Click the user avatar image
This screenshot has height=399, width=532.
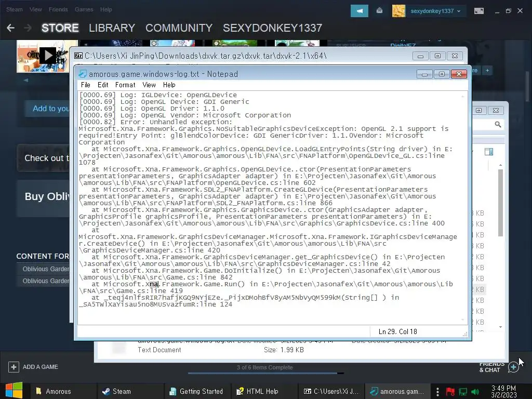[x=398, y=11]
